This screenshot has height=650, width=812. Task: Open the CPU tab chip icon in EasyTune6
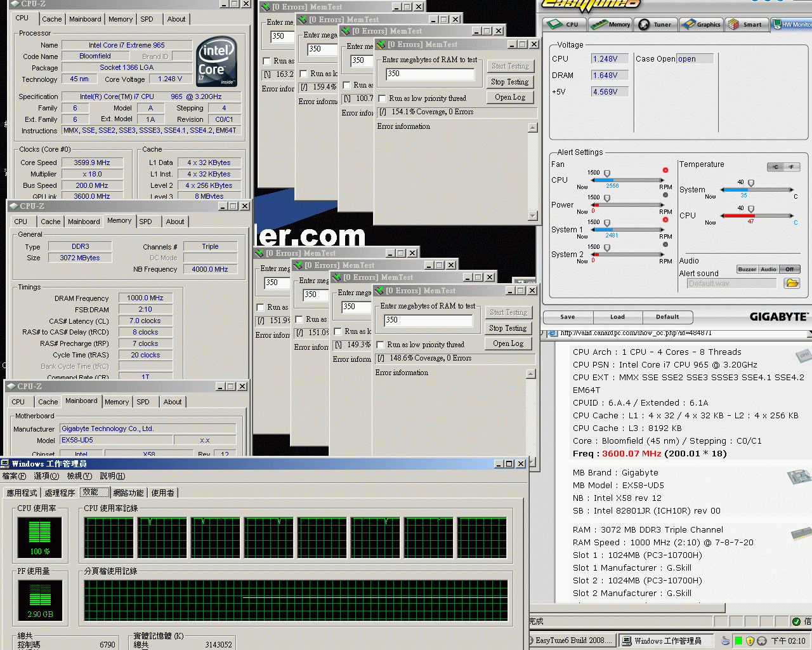[555, 24]
